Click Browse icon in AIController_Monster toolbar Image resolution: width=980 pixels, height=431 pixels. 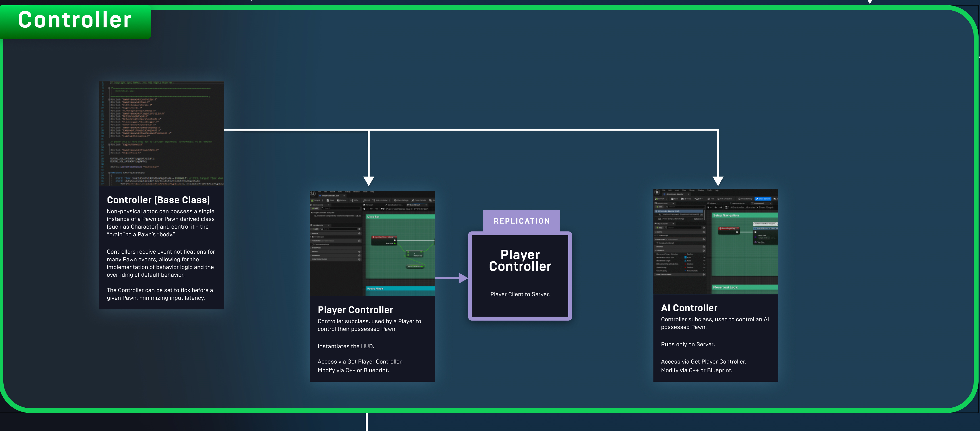point(683,199)
